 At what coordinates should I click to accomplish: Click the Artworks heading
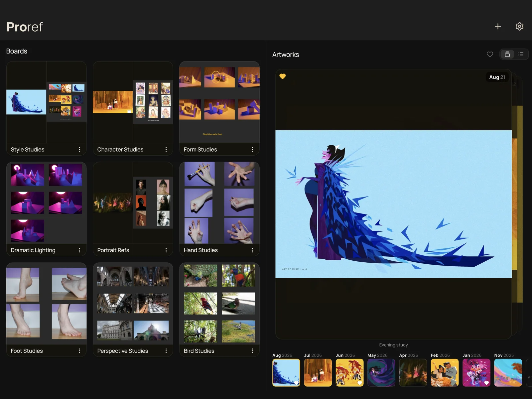[286, 55]
